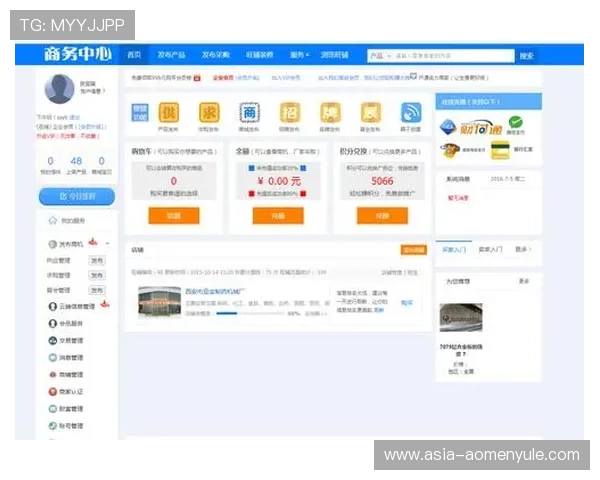Click the blue exit link beside username
The image size is (600, 480).
pos(75,117)
